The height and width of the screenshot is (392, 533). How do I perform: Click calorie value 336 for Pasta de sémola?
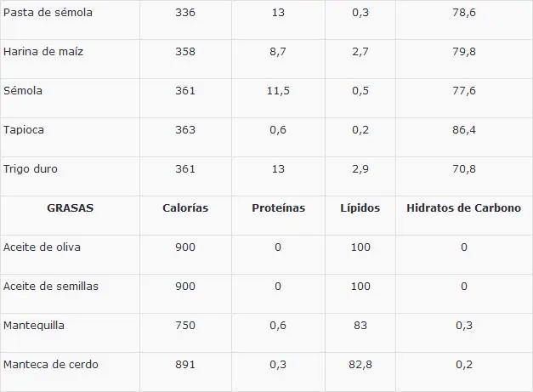(184, 13)
